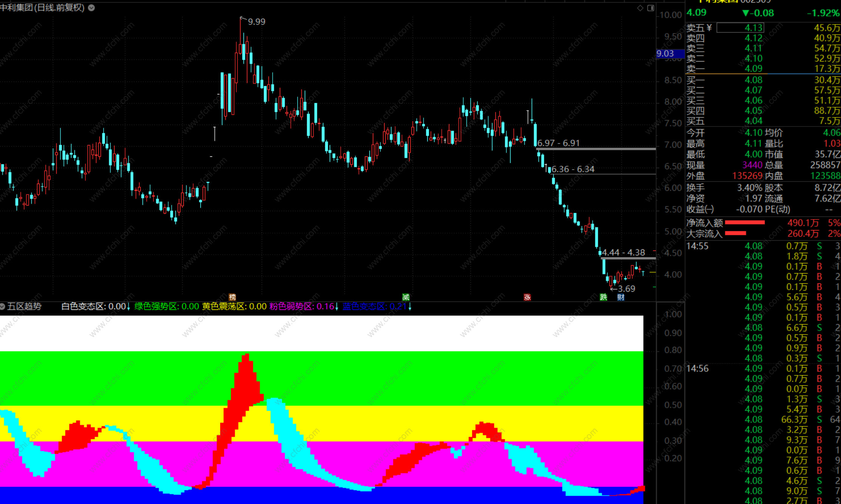Expand the 五区趋势 indicator menu arrow

(x=3, y=306)
